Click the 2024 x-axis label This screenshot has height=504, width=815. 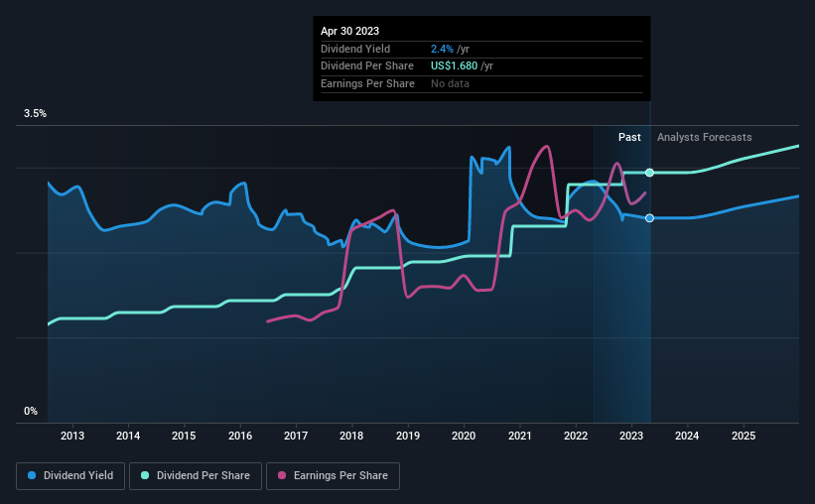(x=687, y=436)
